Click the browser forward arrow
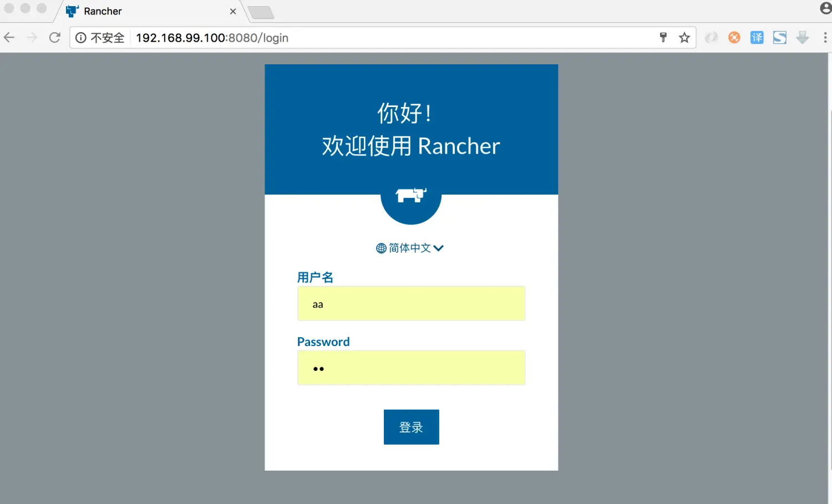This screenshot has width=832, height=504. tap(32, 38)
